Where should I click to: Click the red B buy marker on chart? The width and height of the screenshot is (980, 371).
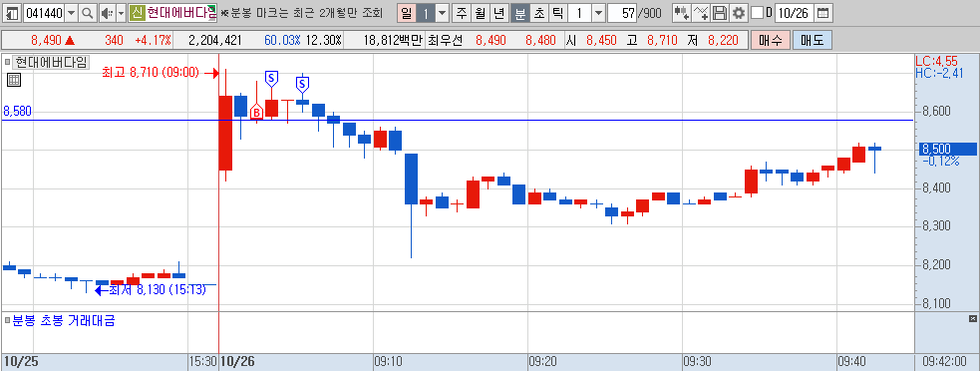pos(256,113)
